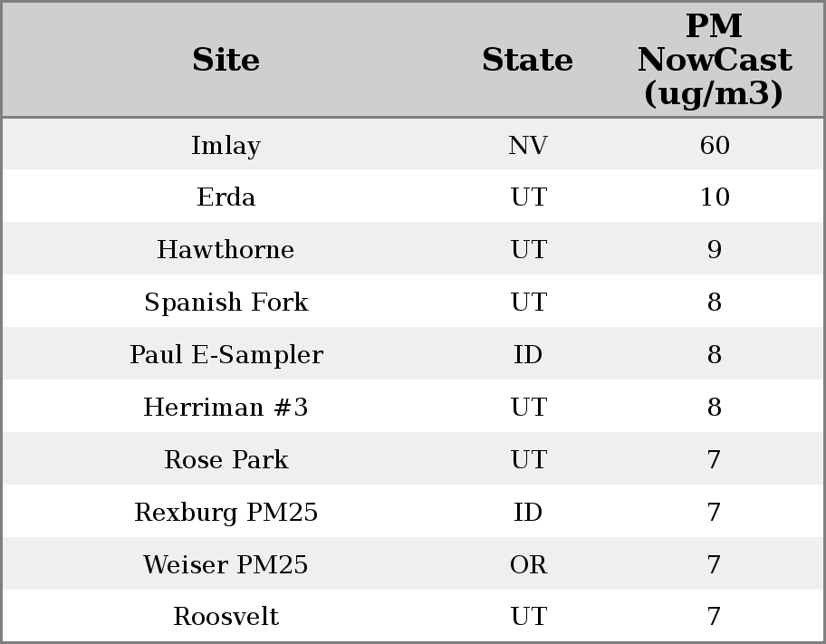826x644 pixels.
Task: Click the State column header
Action: [527, 60]
